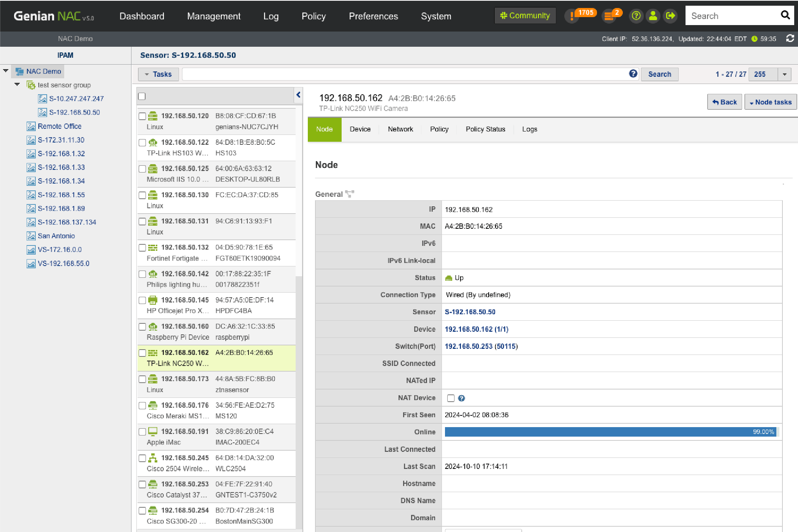798x532 pixels.
Task: Toggle the select-all checkbox in the list header
Action: pyautogui.click(x=142, y=97)
